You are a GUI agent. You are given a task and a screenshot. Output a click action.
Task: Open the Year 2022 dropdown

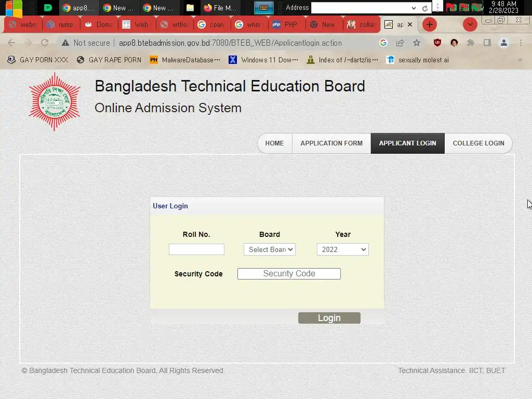point(343,249)
